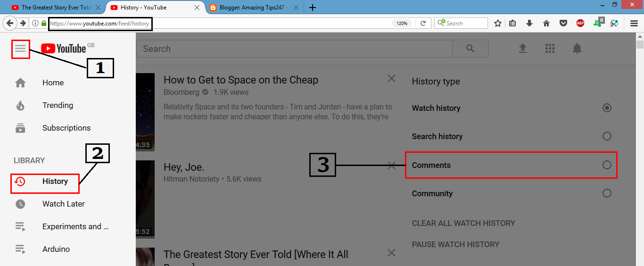Remove Hey, Joe. from history

click(x=391, y=166)
